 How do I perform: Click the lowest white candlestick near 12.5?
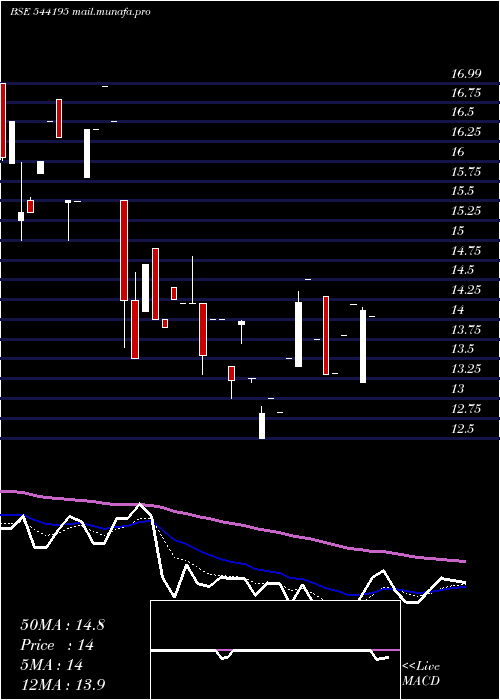coord(262,425)
